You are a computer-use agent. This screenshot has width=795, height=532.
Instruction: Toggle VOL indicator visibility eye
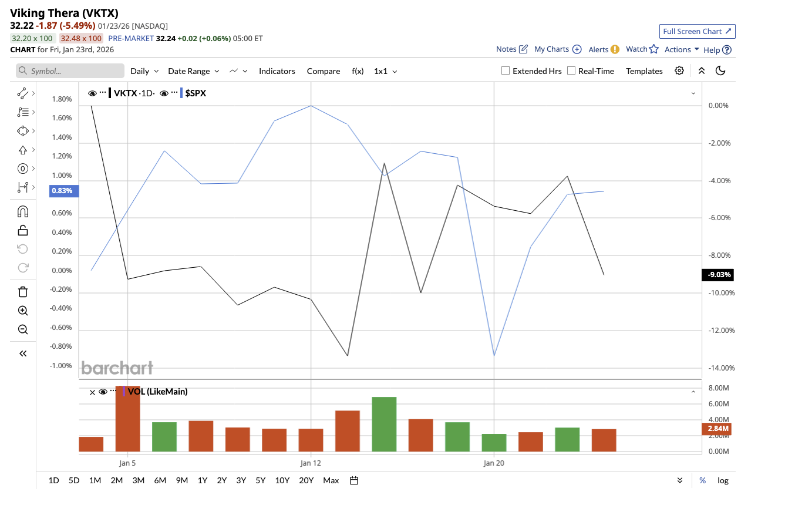coord(103,392)
